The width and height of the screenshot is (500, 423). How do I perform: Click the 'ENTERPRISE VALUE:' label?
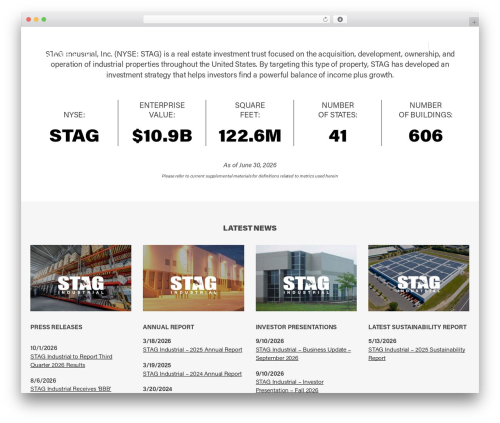click(162, 110)
